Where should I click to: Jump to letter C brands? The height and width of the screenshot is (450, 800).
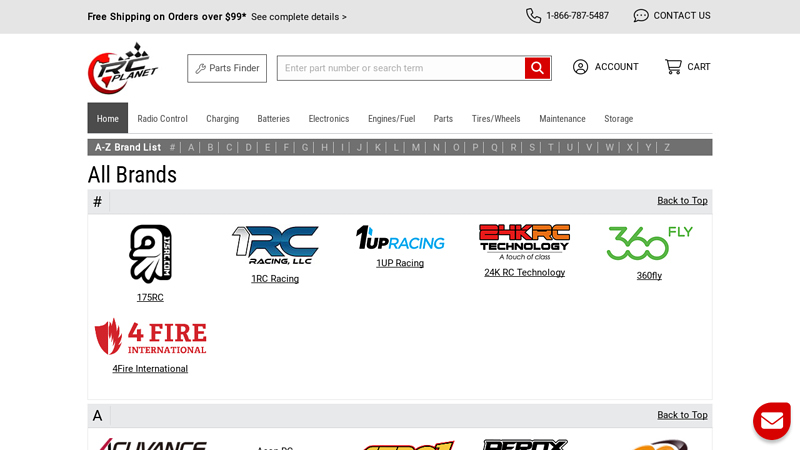(x=229, y=147)
